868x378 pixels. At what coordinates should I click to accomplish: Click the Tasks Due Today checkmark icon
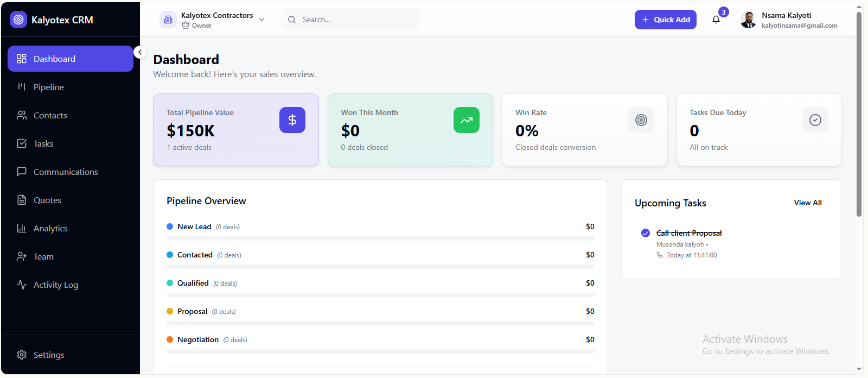(815, 120)
